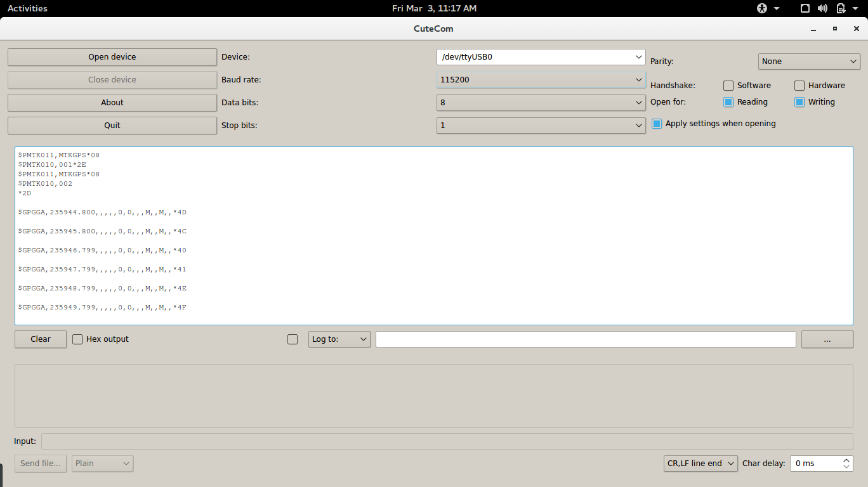Open the Activities overview
Viewport: 868px width, 487px height.
[27, 8]
